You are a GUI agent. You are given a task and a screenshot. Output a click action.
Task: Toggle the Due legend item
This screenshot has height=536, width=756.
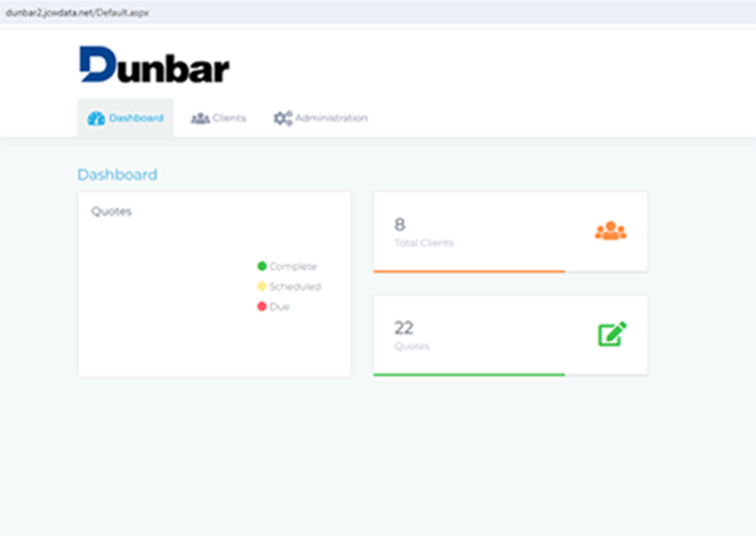(273, 306)
